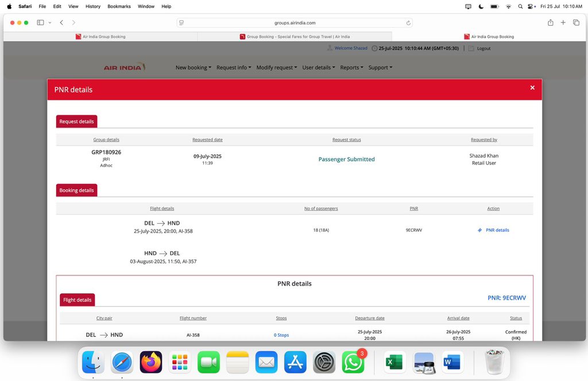Open Spotlight search in menu bar
Screen dimensions: 588x381
tap(520, 6)
